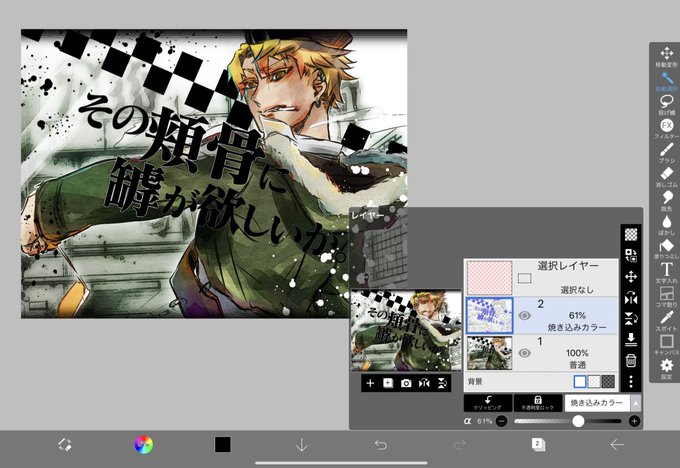Open the rainbow color wheel picker
This screenshot has width=680, height=468.
click(x=144, y=445)
